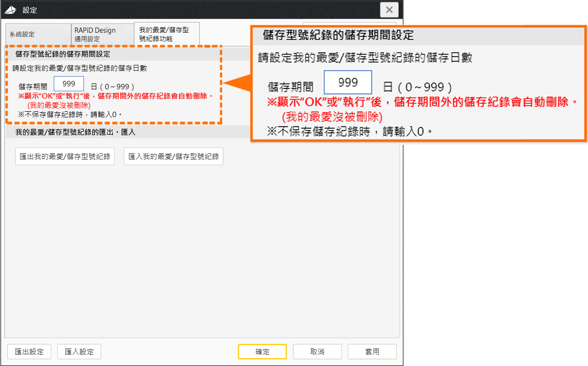This screenshot has width=588, height=366.
Task: Click the 設定 title text in the title bar
Action: point(30,10)
